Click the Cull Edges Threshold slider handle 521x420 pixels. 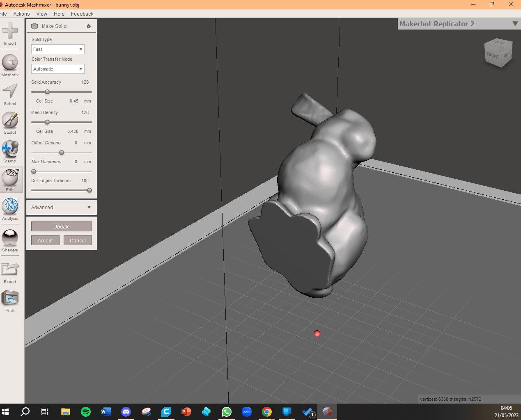(x=90, y=190)
